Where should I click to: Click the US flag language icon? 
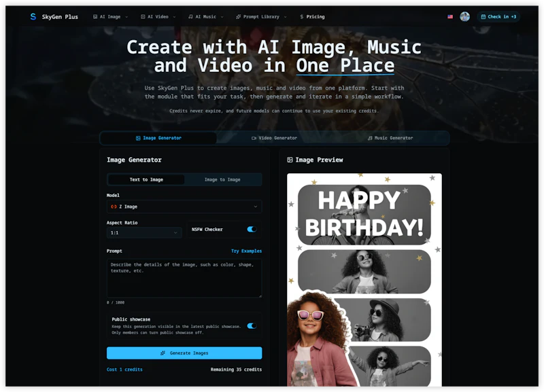449,16
